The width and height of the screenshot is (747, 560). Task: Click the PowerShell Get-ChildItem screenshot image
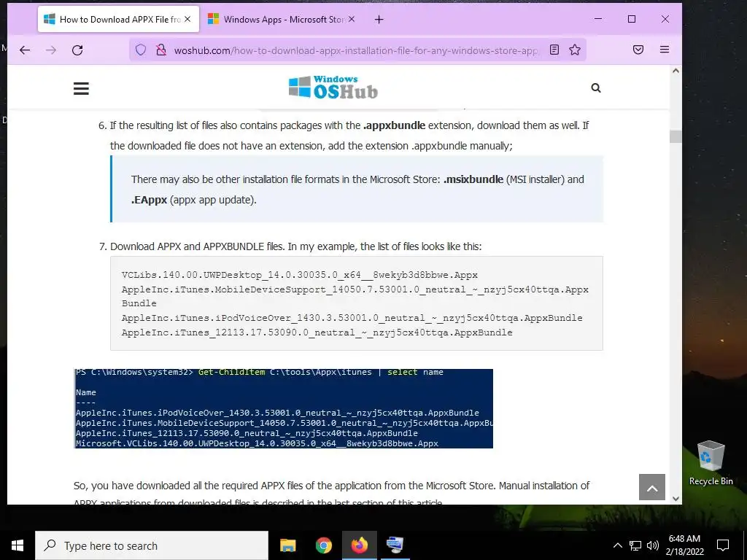284,408
